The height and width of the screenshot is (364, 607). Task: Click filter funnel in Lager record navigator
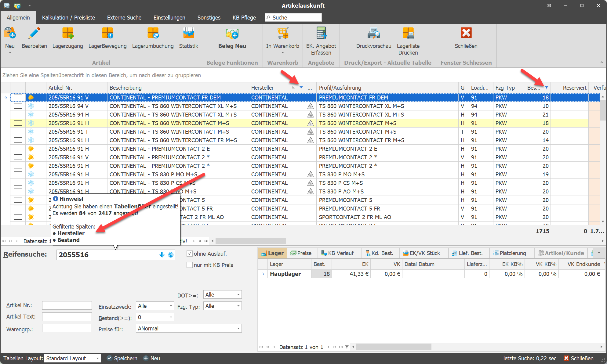[347, 347]
